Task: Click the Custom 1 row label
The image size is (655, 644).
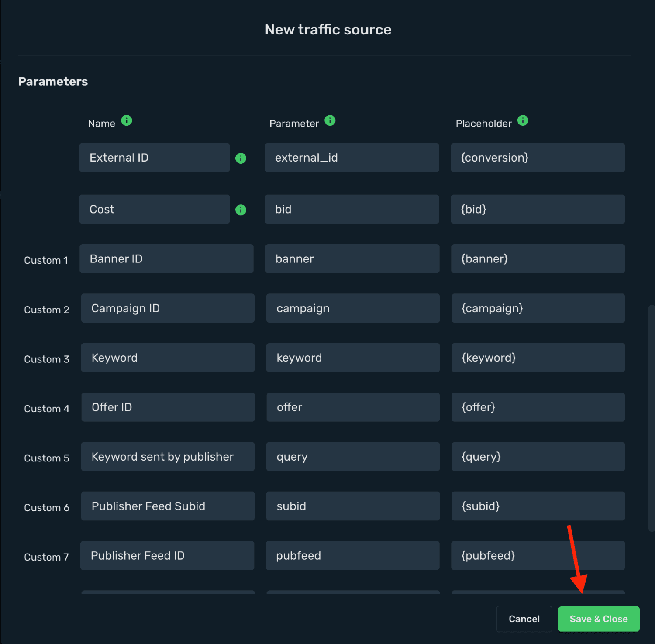Action: click(46, 260)
